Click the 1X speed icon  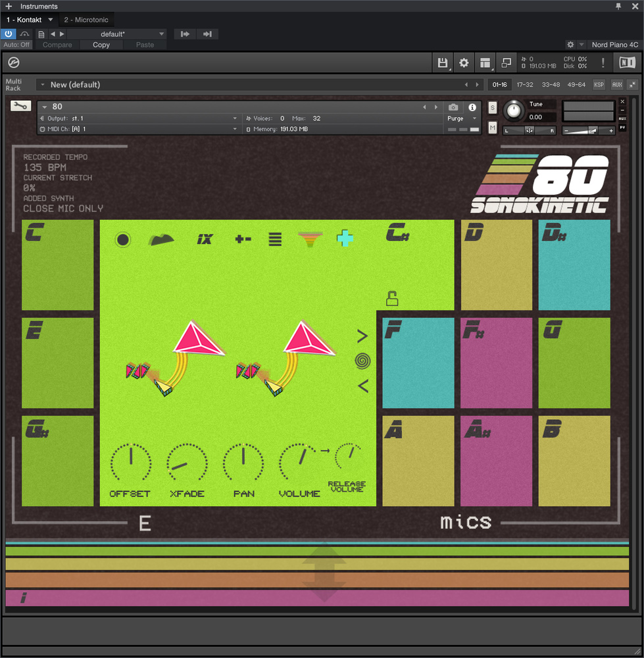click(x=205, y=239)
